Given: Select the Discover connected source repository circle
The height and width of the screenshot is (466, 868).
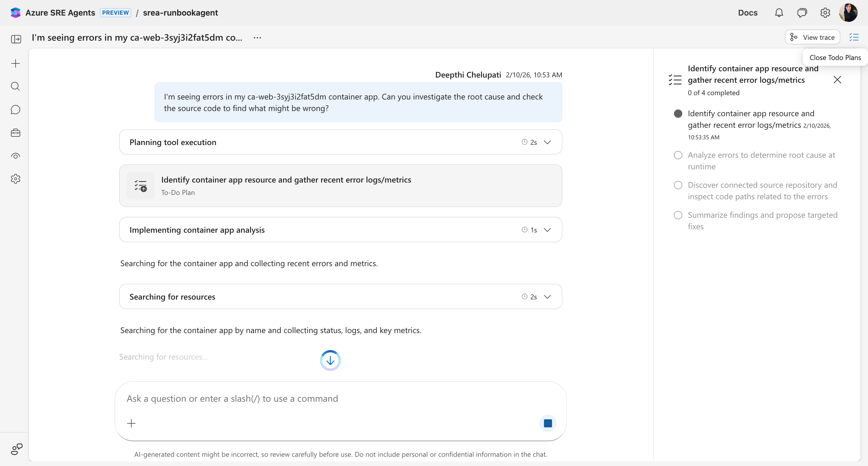Looking at the screenshot, I should click(x=678, y=185).
